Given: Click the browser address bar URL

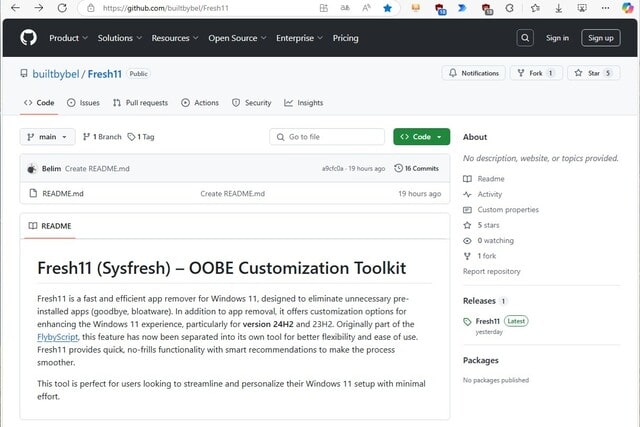Looking at the screenshot, I should 166,8.
